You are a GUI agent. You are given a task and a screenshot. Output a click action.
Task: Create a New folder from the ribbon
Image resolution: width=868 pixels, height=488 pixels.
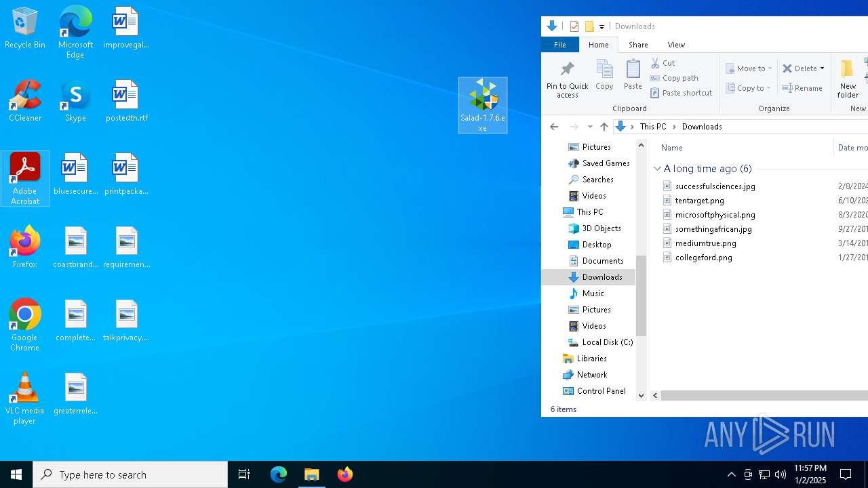point(848,79)
